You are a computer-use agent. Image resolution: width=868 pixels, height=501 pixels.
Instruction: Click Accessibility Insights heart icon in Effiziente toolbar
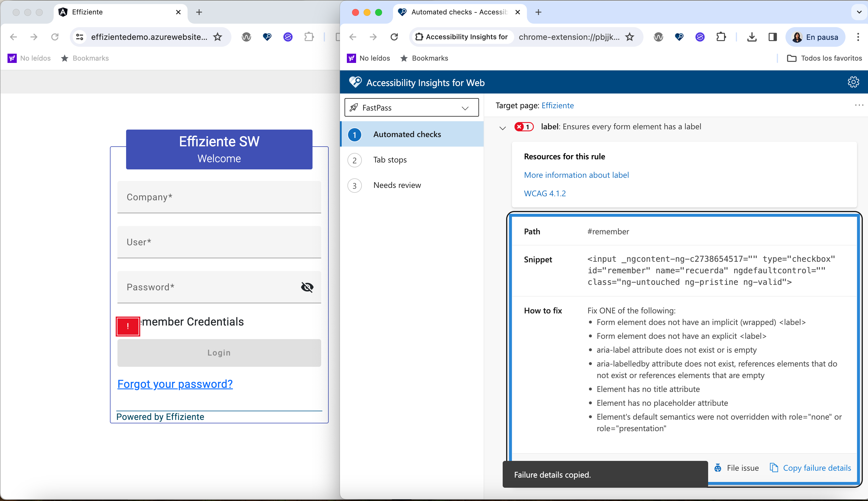coord(267,37)
